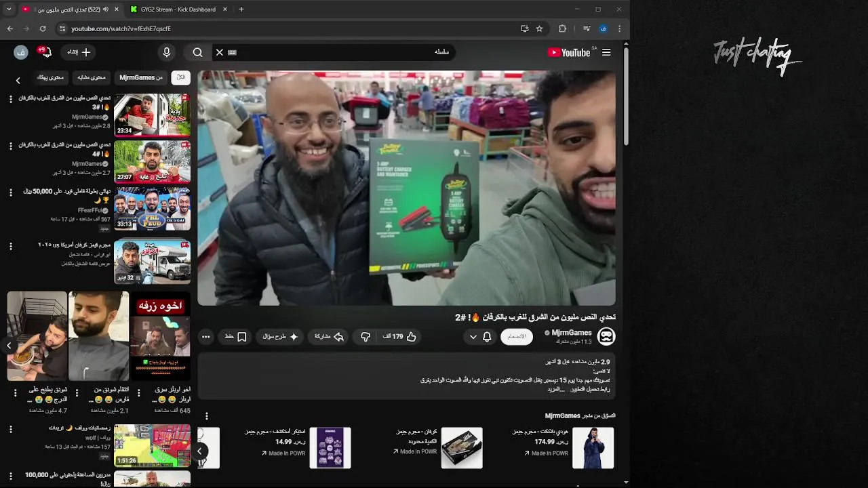Open the tab search dropdown arrow
Viewport: 868px width, 488px height.
click(9, 9)
